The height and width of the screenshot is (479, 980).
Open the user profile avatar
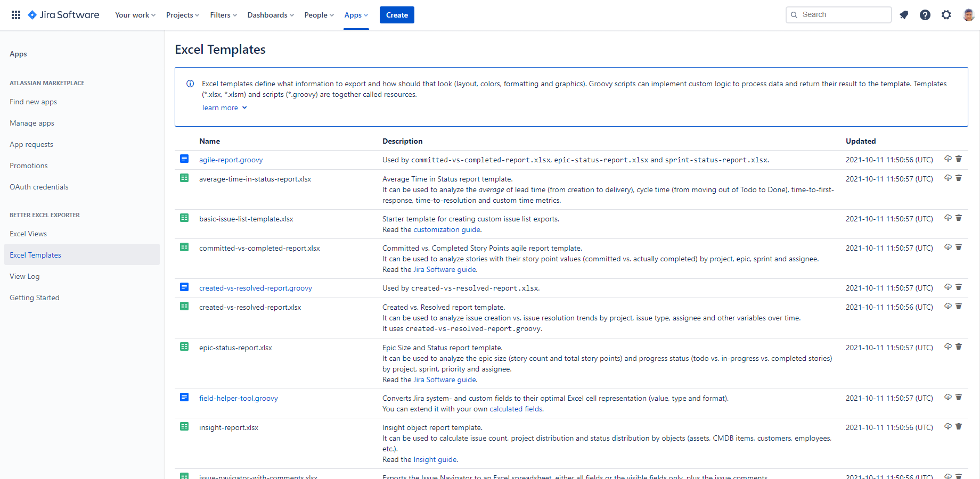pyautogui.click(x=969, y=15)
